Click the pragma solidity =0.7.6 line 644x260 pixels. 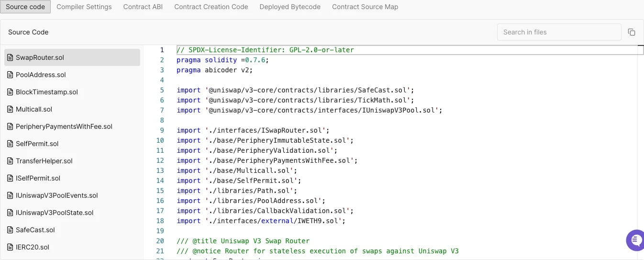[222, 60]
